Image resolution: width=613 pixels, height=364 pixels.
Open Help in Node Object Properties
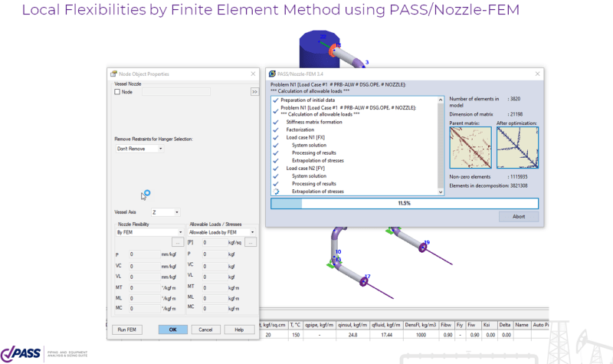(x=239, y=330)
